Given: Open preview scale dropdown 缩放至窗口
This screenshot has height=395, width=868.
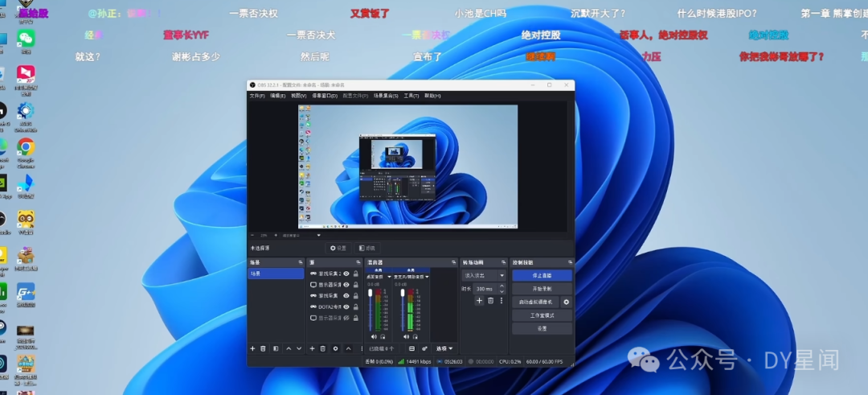Looking at the screenshot, I should coord(301,236).
